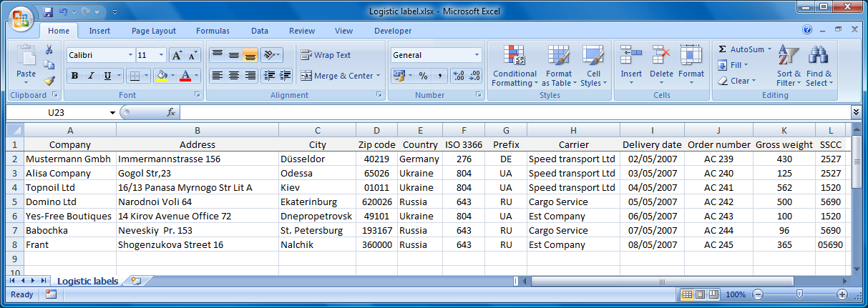Toggle Bold formatting
Viewport: 868px width, 308px height.
pyautogui.click(x=74, y=76)
